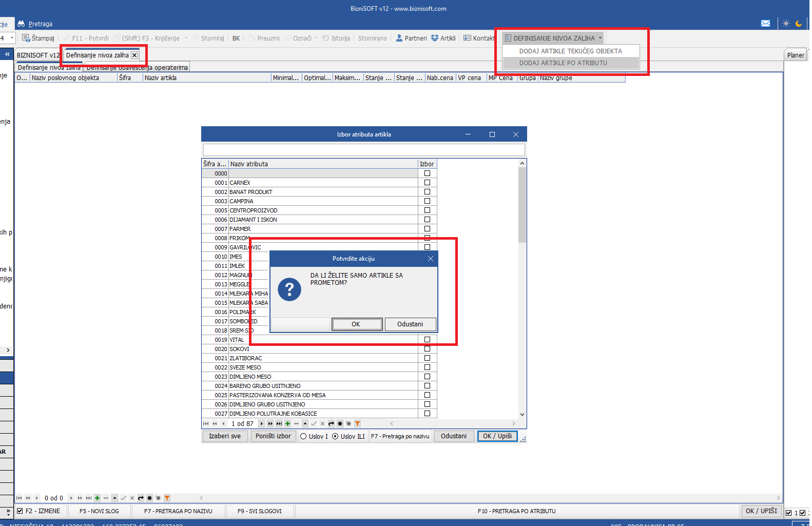Screen dimensions: 812x526
Task: Collapse left sidebar with double chevron
Action: pos(7,54)
